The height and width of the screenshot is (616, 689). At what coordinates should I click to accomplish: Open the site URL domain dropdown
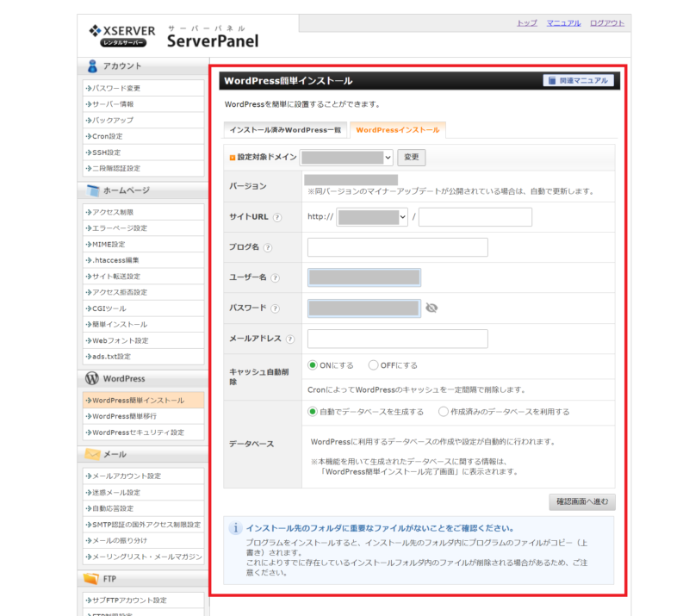372,217
